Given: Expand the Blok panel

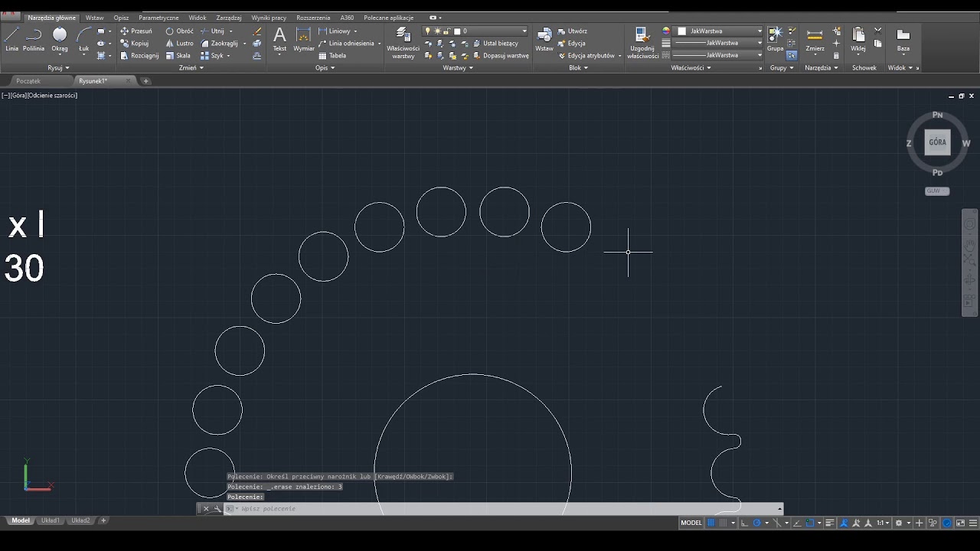Looking at the screenshot, I should point(578,67).
